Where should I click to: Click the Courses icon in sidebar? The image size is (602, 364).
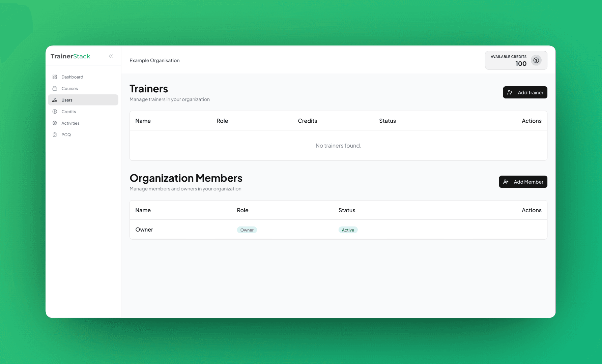(x=55, y=88)
